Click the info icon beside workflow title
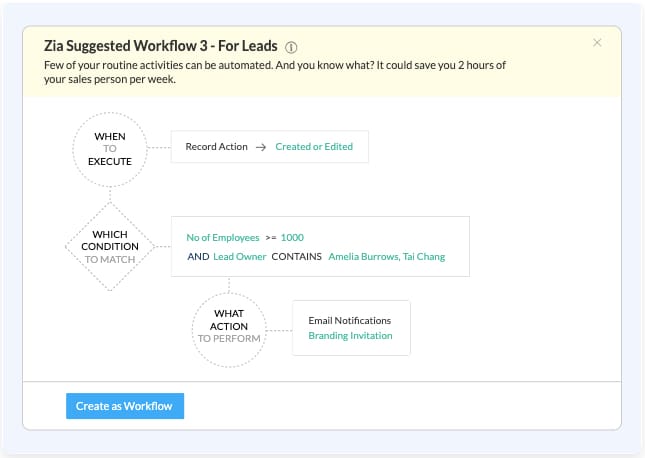The image size is (645, 458). [291, 47]
